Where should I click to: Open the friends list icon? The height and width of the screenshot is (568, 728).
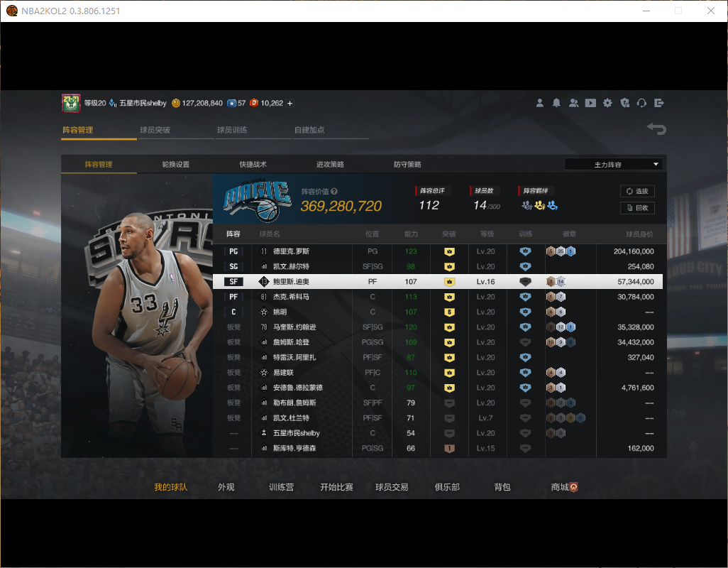[x=574, y=103]
